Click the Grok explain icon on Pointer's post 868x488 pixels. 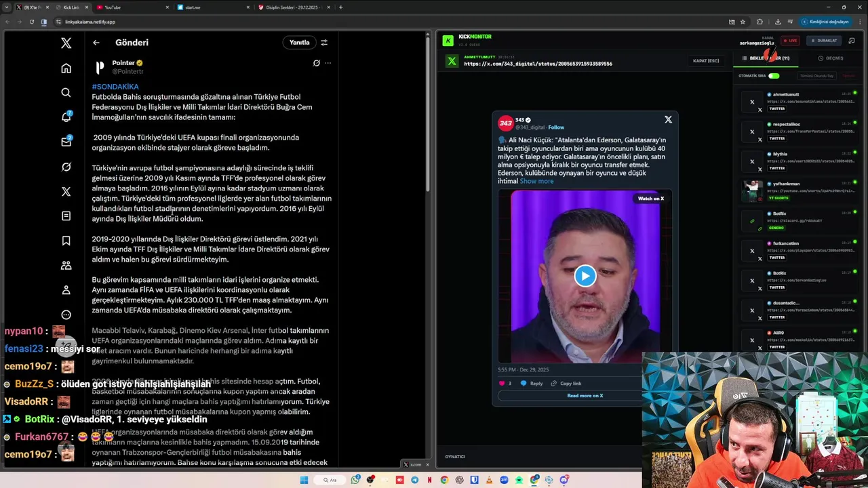point(316,63)
